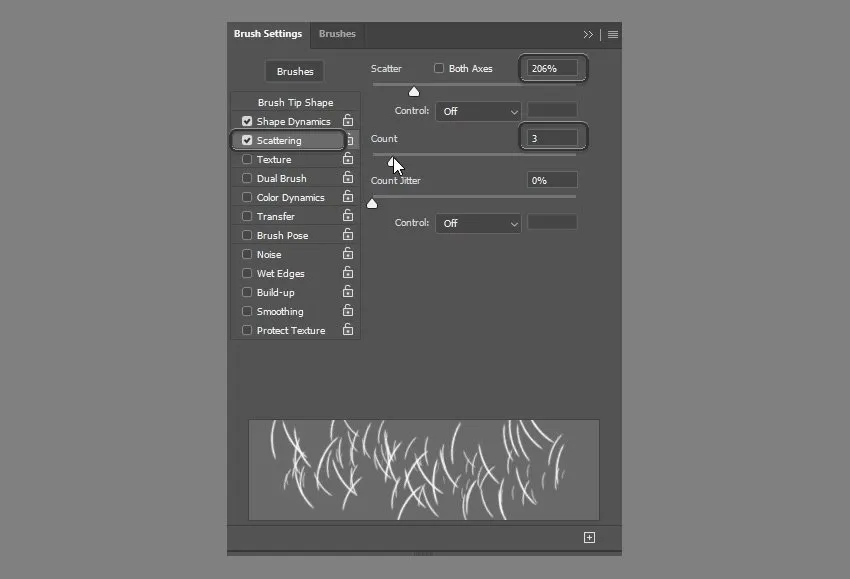Enable the Both Axes checkbox
This screenshot has height=579, width=850.
tap(439, 69)
